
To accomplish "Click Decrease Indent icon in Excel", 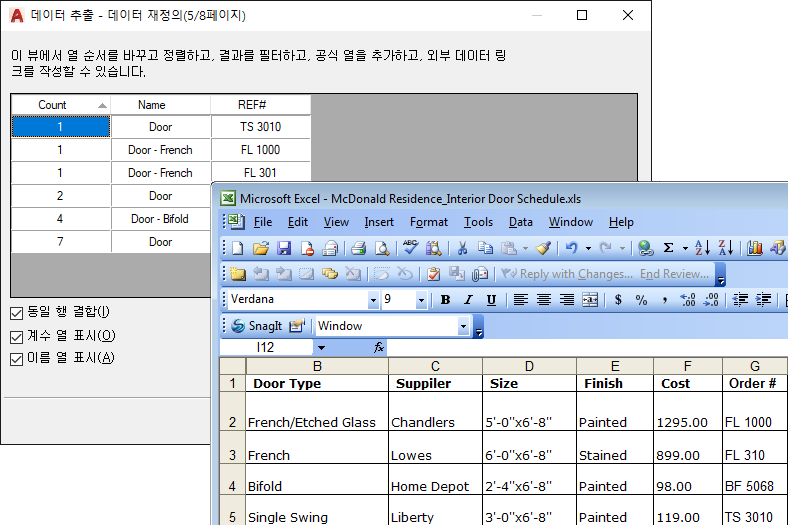I will 740,300.
